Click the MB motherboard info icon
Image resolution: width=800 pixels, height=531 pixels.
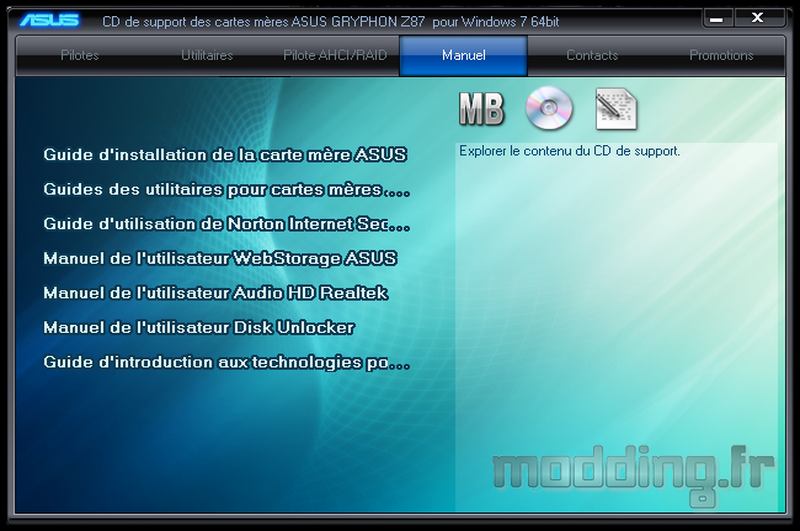pos(481,109)
